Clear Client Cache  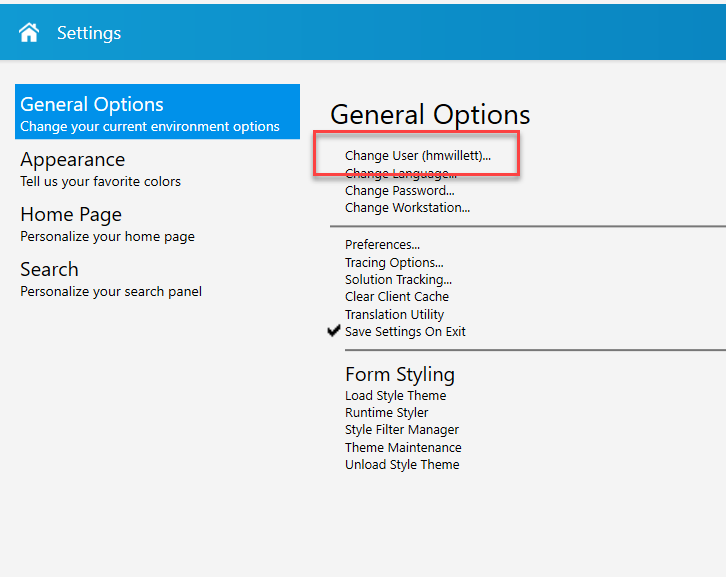[x=396, y=296]
